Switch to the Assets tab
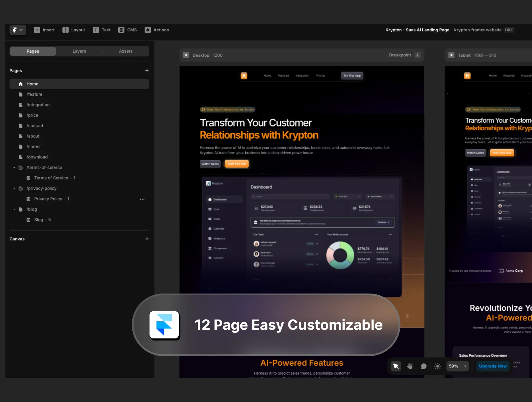 [126, 51]
